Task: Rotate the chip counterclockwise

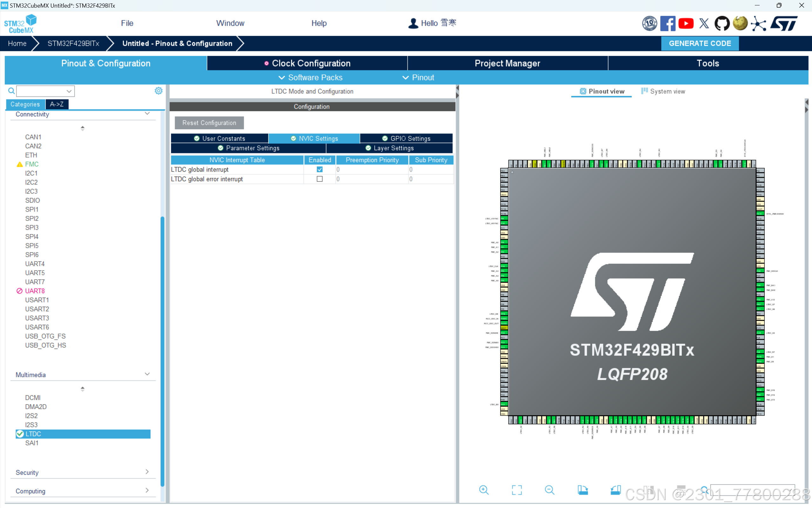Action: [615, 490]
